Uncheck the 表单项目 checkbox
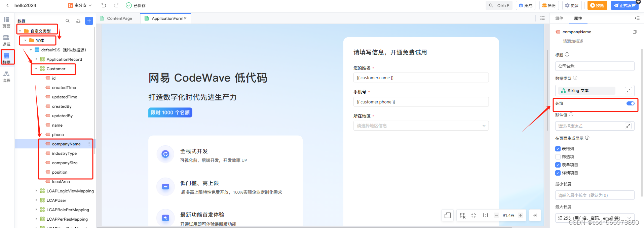The image size is (644, 228). click(558, 165)
